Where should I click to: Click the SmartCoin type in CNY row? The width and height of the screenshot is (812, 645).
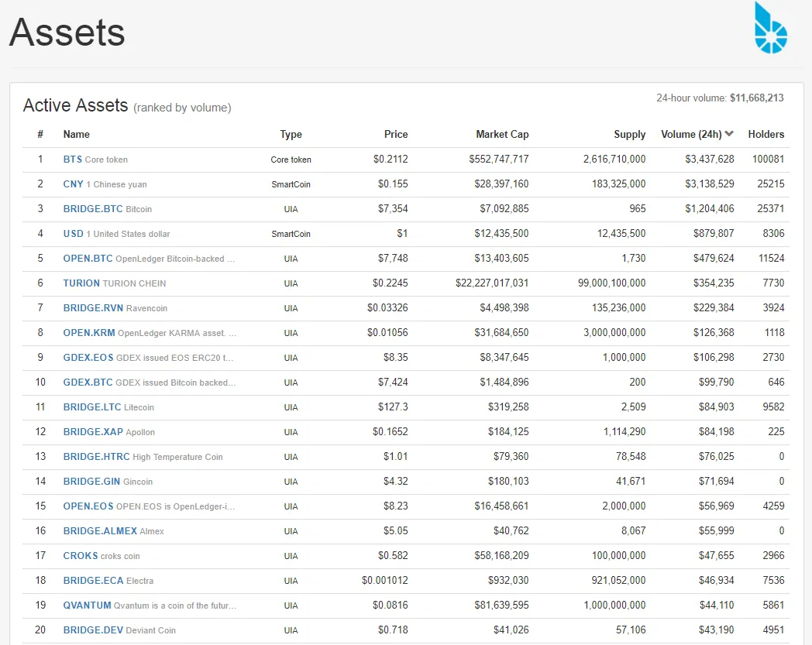click(x=291, y=185)
